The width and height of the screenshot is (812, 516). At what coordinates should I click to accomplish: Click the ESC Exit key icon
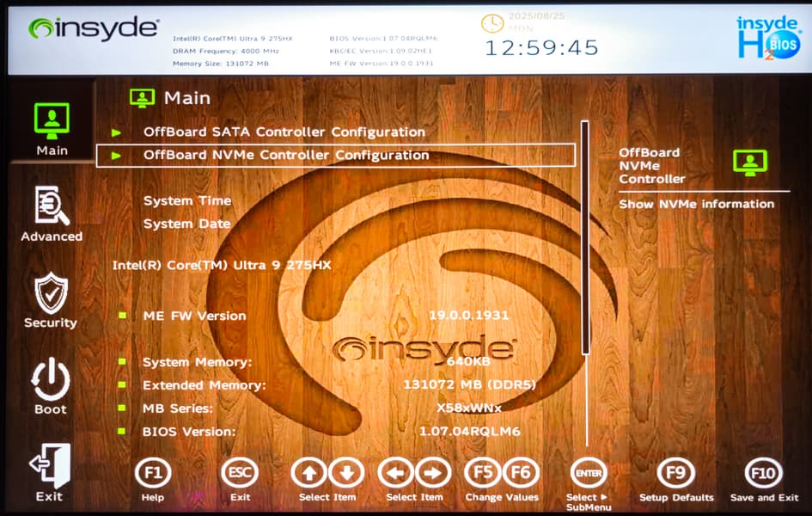pyautogui.click(x=240, y=472)
